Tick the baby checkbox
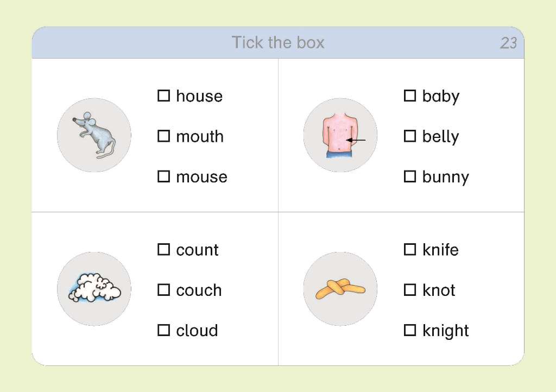The width and height of the screenshot is (556, 392). pos(410,96)
